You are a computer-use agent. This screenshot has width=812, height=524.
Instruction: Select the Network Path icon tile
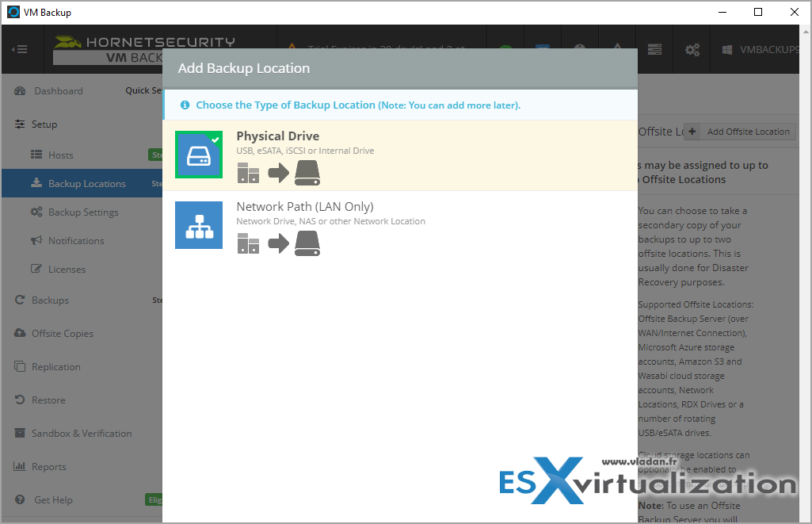tap(199, 225)
